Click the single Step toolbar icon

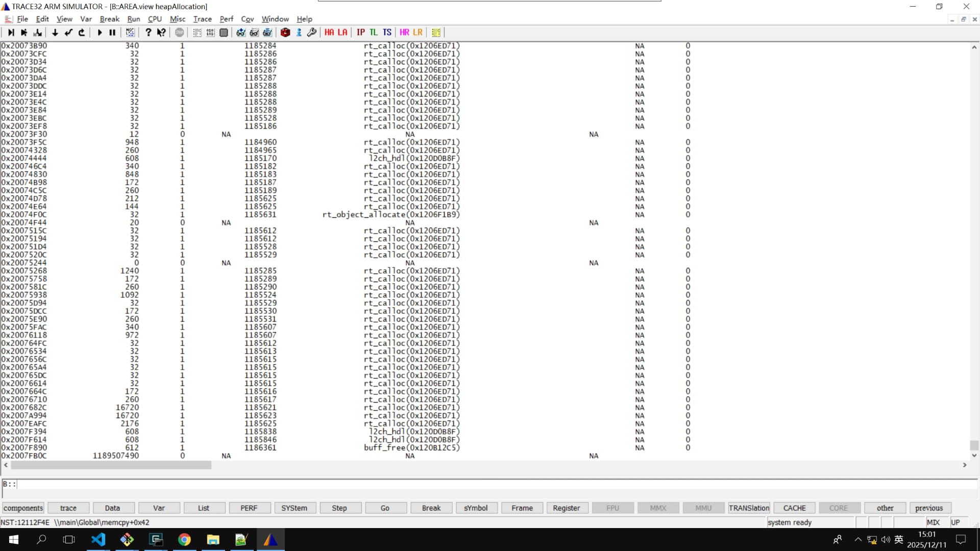point(11,32)
